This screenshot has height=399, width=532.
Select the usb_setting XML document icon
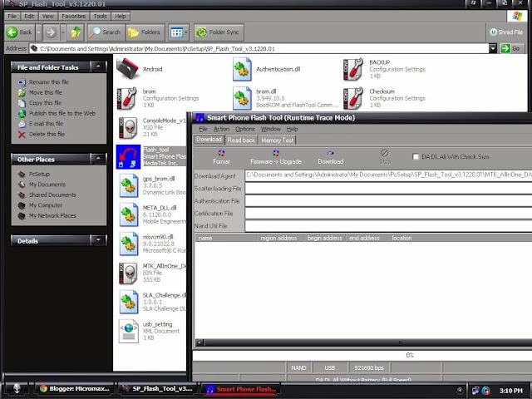coord(129,331)
